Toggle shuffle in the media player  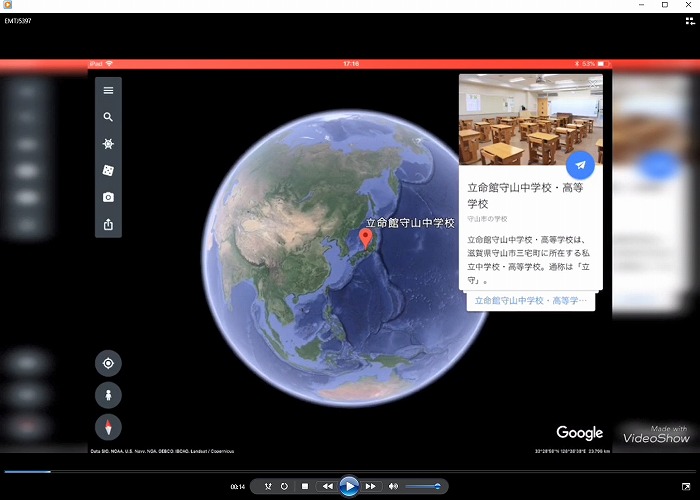[268, 486]
